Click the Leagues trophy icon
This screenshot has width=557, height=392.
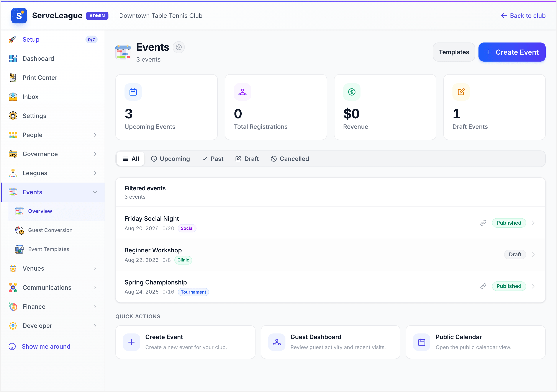(x=13, y=173)
